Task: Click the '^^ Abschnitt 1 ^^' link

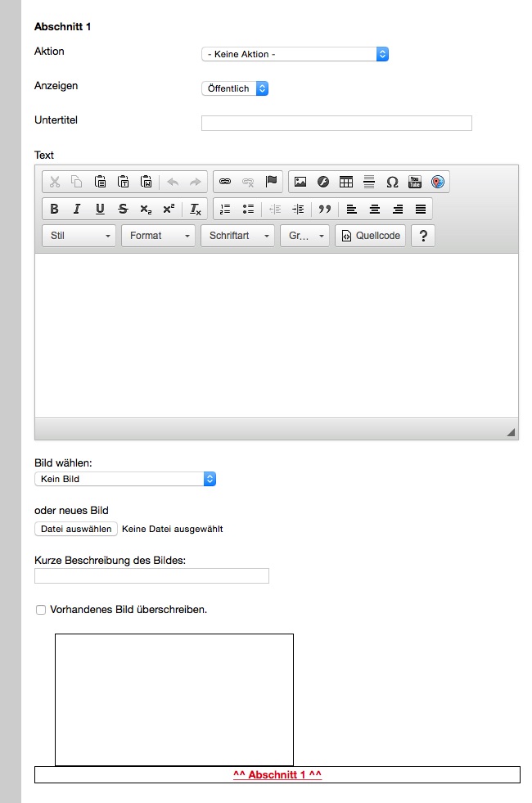Action: click(277, 774)
